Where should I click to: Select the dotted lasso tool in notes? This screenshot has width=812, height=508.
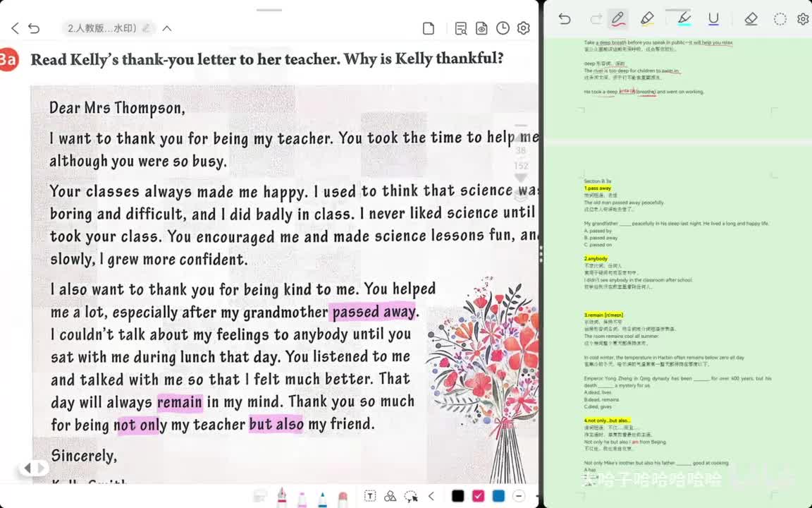780,19
